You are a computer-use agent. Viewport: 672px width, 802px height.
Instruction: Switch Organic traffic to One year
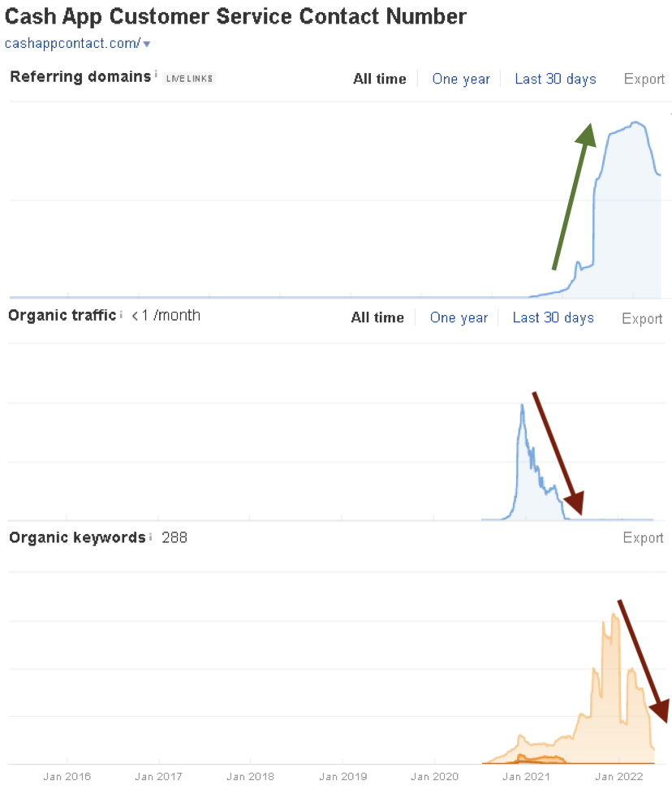pyautogui.click(x=459, y=317)
